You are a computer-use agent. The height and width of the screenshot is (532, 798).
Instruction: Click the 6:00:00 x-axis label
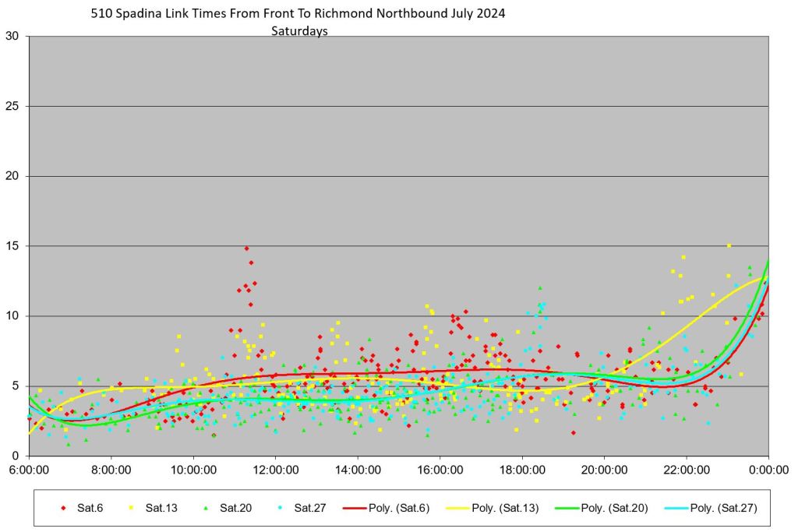[x=29, y=470]
